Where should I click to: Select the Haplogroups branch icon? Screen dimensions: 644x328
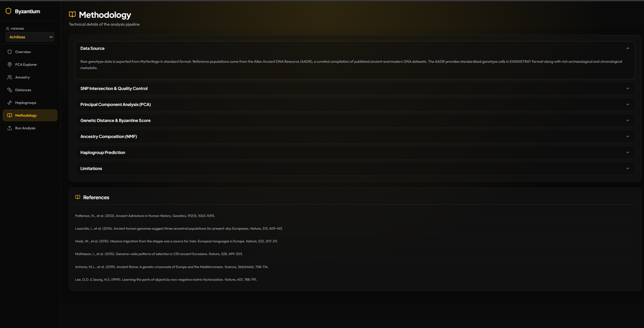coord(9,102)
